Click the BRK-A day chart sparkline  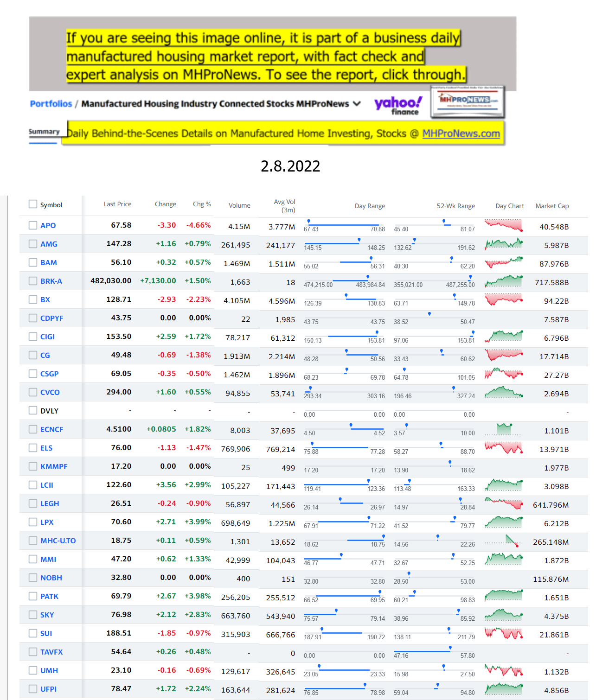tap(504, 281)
